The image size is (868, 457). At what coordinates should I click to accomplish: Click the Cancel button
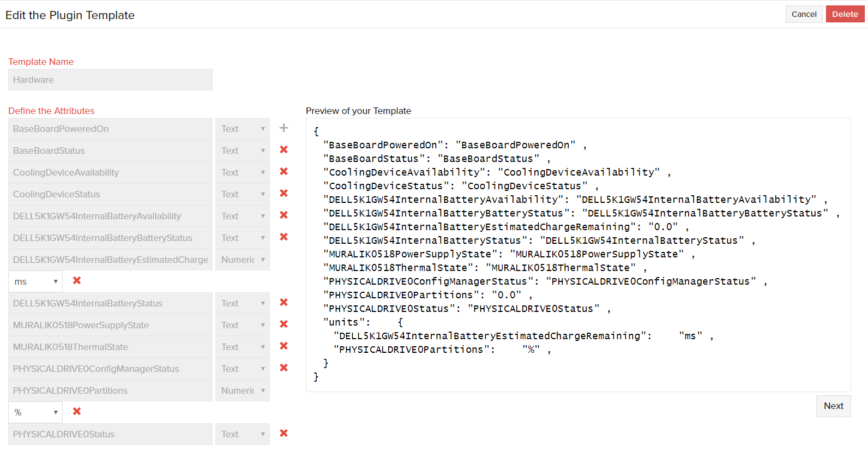tap(804, 14)
